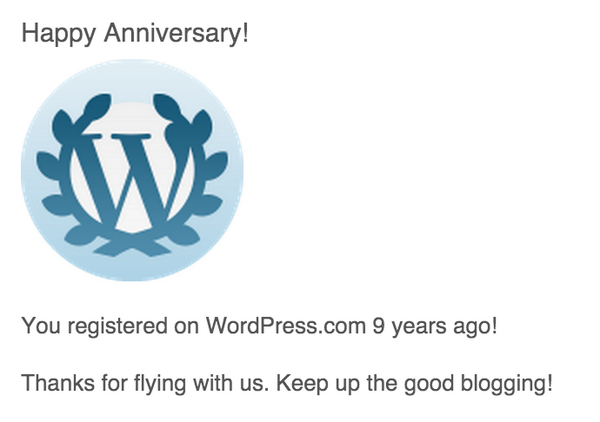Click the WordPress anniversary badge image
The width and height of the screenshot is (600, 422).
(x=132, y=170)
